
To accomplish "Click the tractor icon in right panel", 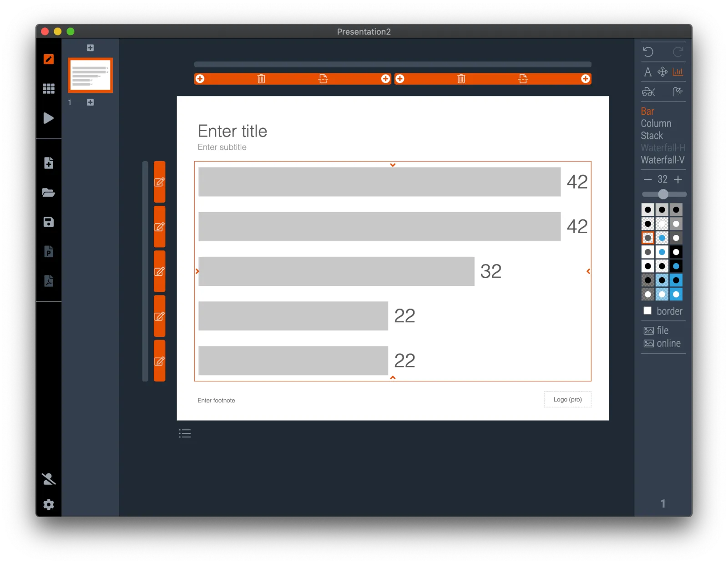I will 648,92.
